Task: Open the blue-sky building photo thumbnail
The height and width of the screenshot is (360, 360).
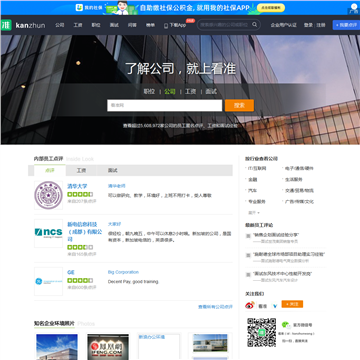Action: pos(57,347)
